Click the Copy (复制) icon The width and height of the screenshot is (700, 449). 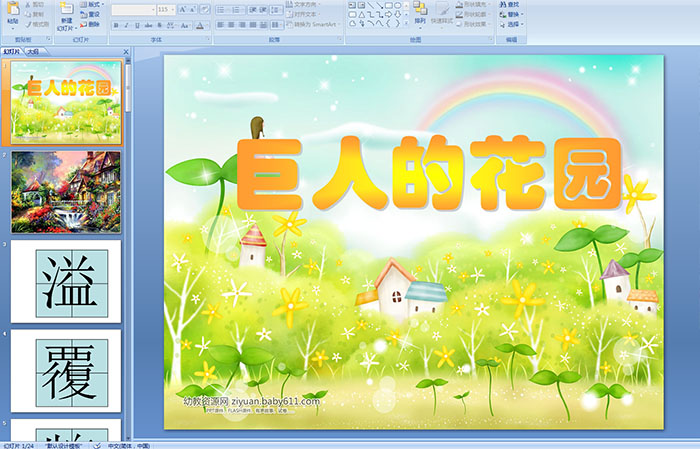tap(28, 14)
